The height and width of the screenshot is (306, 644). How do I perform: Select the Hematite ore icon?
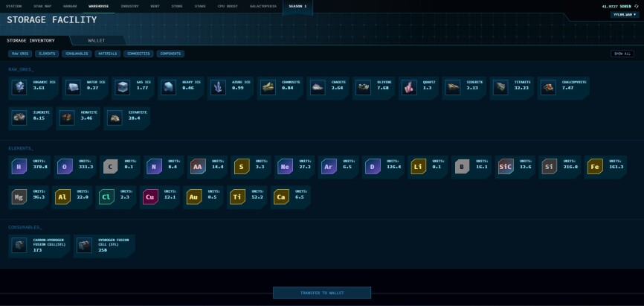coord(66,118)
